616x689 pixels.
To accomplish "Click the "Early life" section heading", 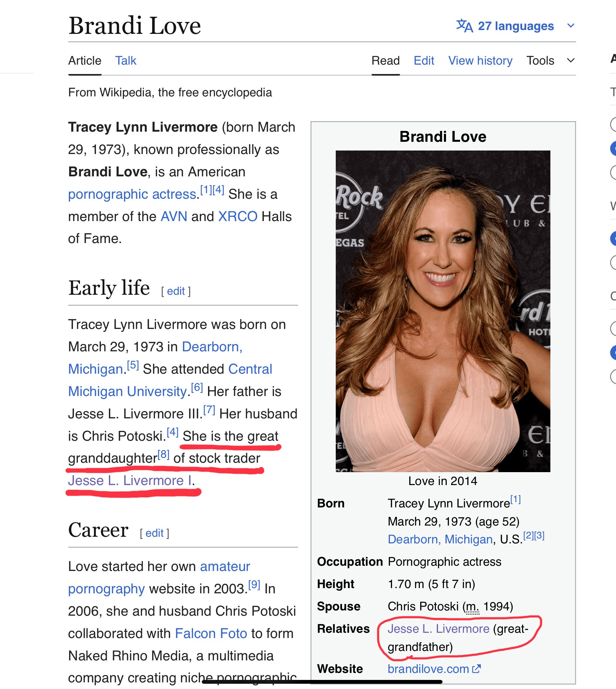I will point(109,288).
